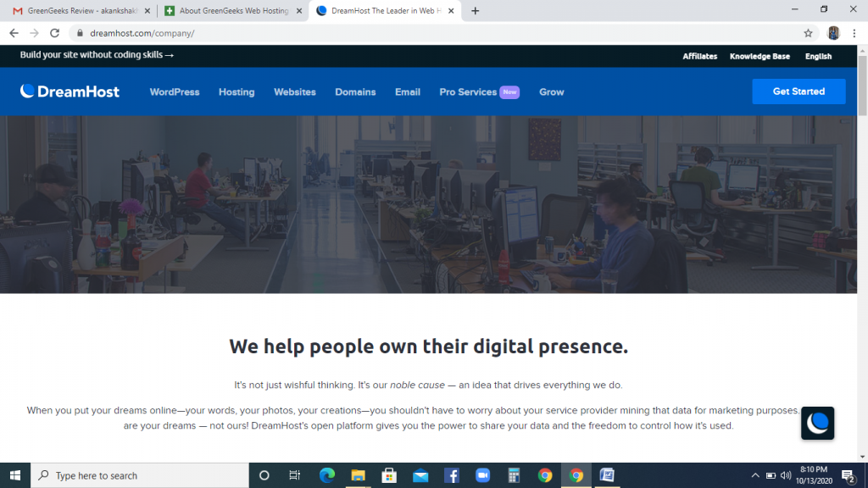Launch Microsoft Edge from taskbar
868x488 pixels.
click(326, 475)
